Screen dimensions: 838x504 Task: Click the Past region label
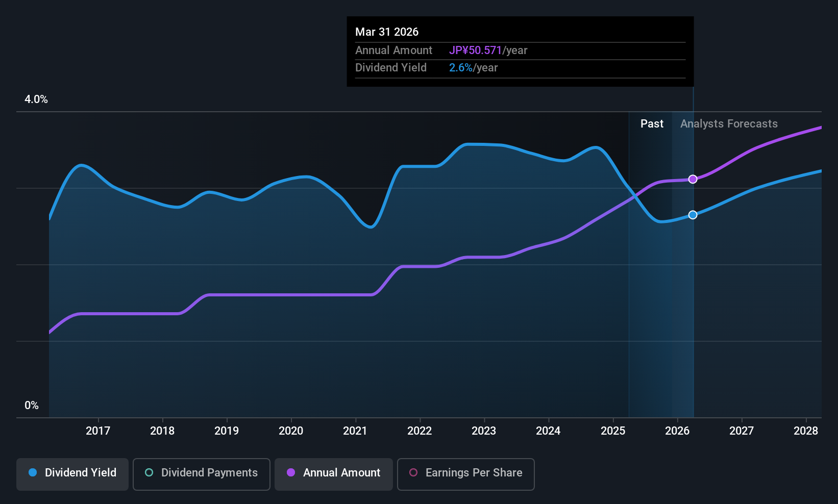tap(652, 124)
